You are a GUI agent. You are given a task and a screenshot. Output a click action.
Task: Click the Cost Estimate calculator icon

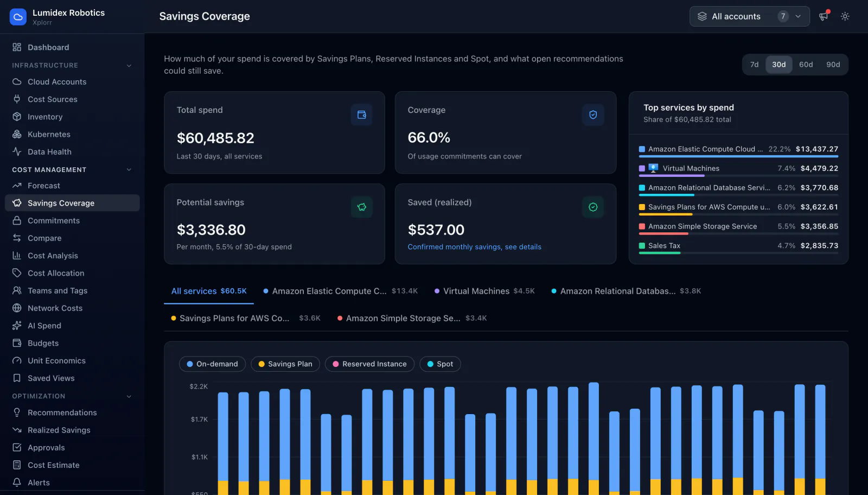point(17,465)
